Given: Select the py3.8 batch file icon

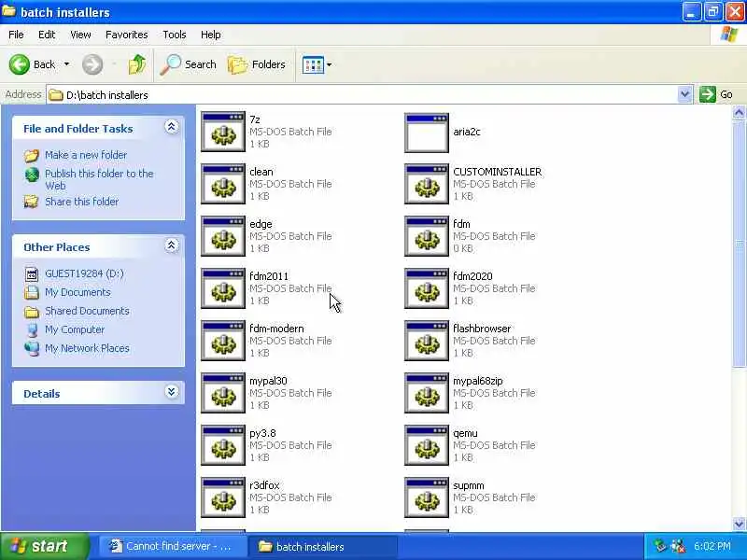Looking at the screenshot, I should coord(223,446).
